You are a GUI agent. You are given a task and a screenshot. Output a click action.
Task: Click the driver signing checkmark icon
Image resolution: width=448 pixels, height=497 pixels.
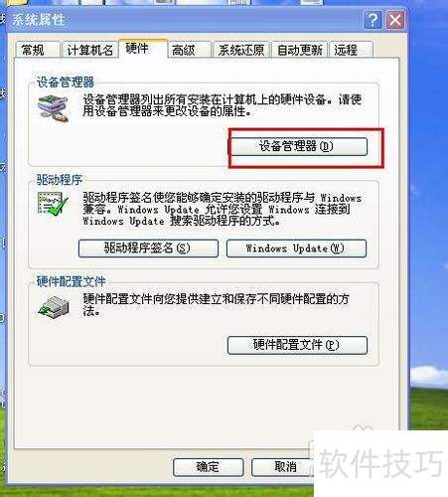pos(53,204)
